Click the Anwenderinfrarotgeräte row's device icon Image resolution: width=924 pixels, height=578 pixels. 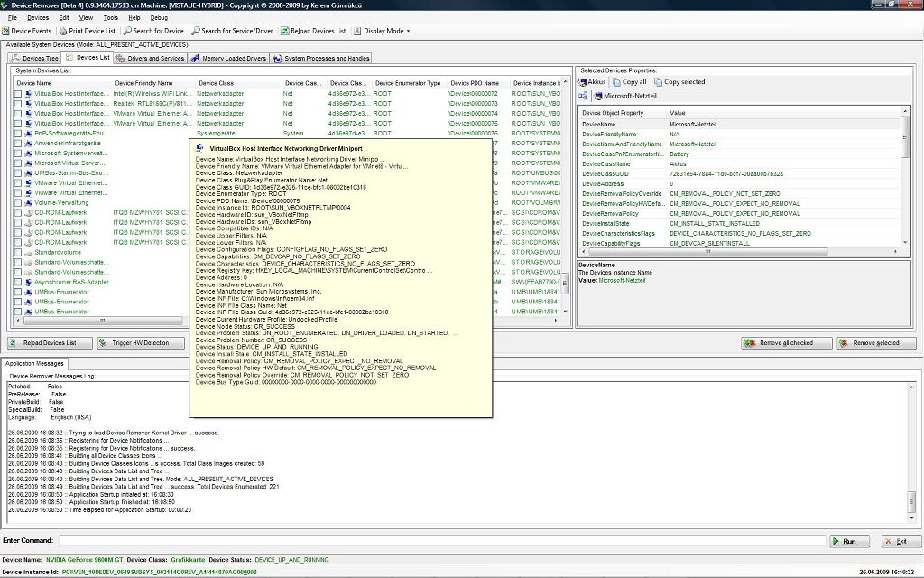[x=28, y=144]
